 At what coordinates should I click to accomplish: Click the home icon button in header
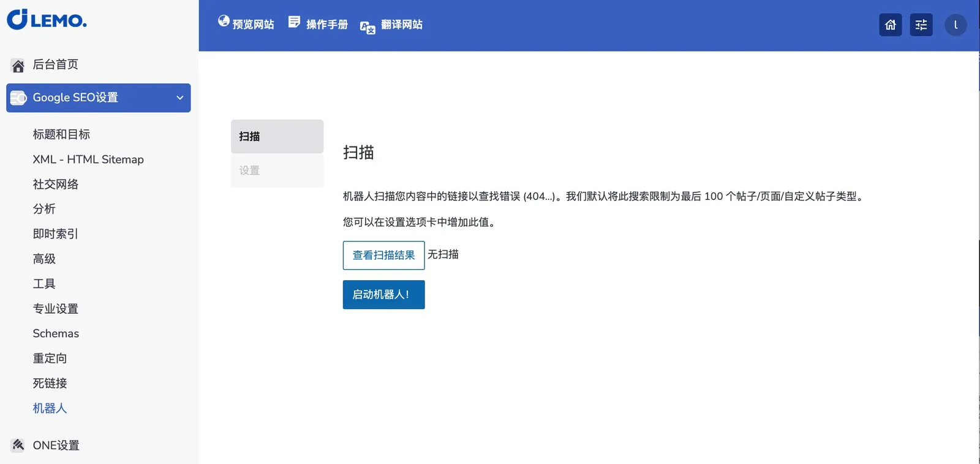pos(890,25)
